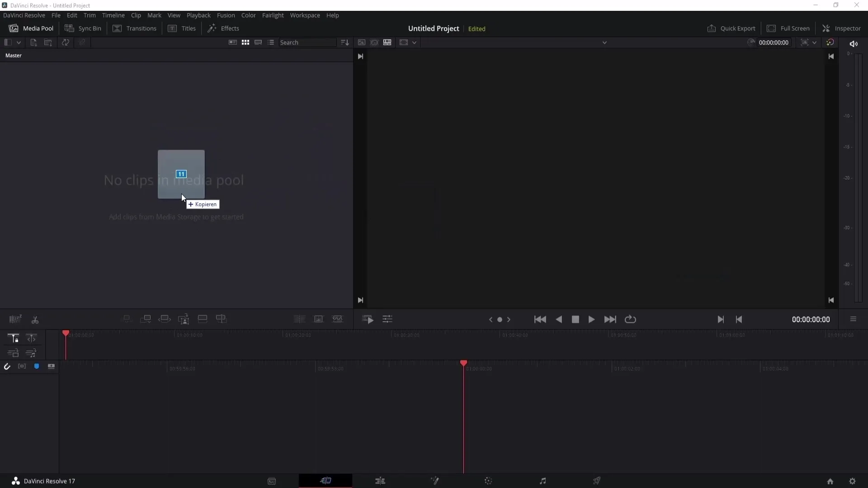Select the Playback menu item
The image size is (868, 488).
click(198, 15)
